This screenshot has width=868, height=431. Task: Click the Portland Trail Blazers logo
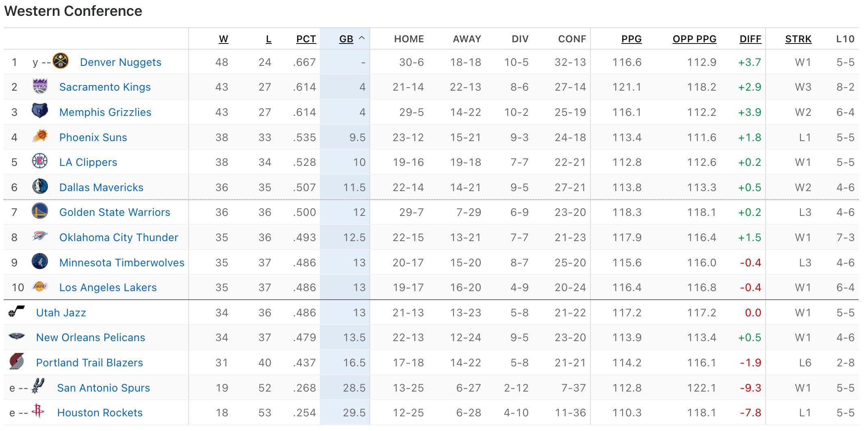point(17,362)
